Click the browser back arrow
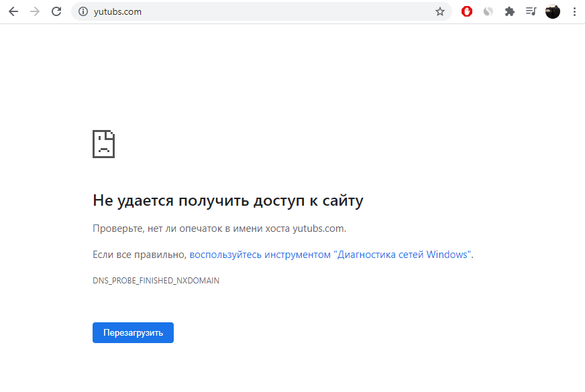This screenshot has width=585, height=392. point(13,11)
